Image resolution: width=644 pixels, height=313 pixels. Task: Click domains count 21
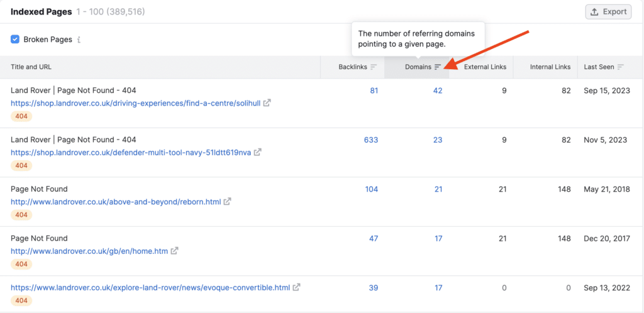tap(438, 189)
